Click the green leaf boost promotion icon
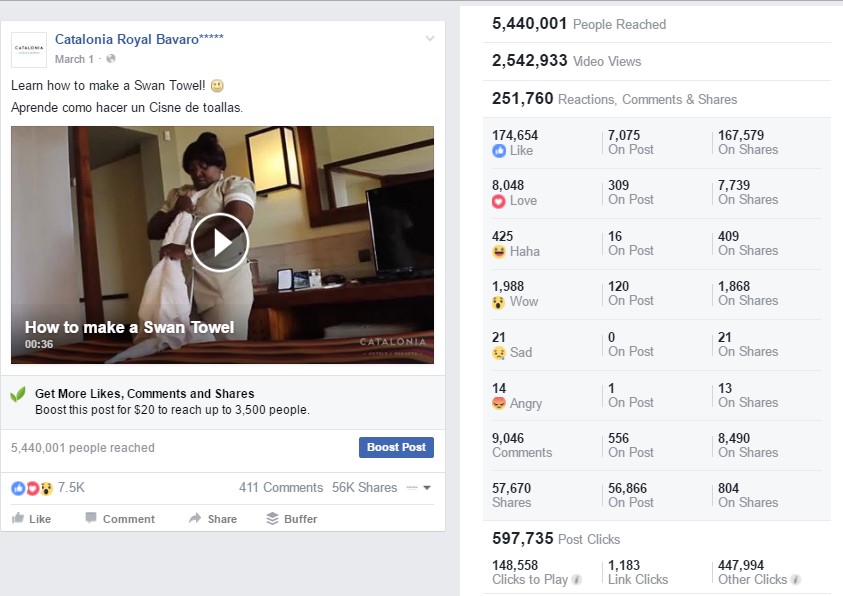Screen dimensions: 843x596 pos(18,394)
